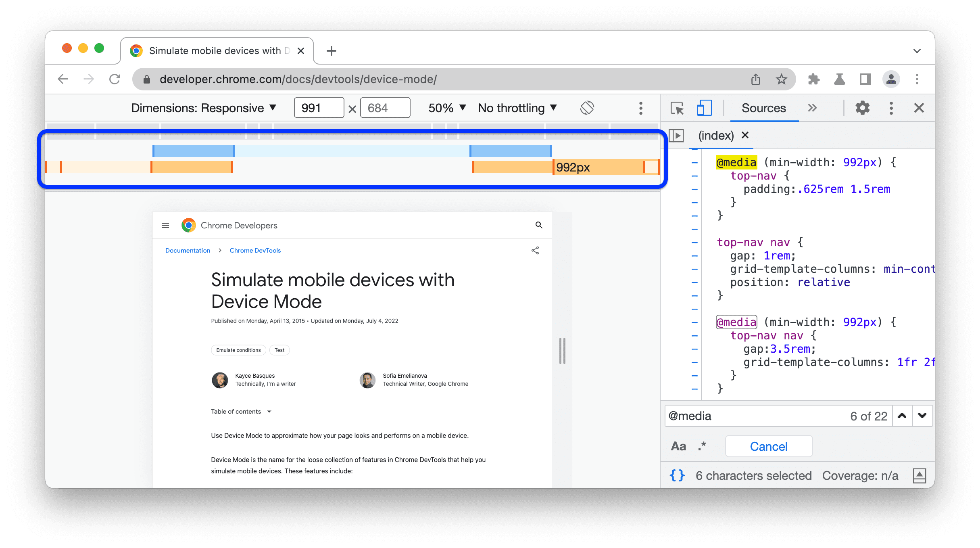Select the Dimensions Responsive dropdown
Image resolution: width=980 pixels, height=548 pixels.
tap(202, 108)
